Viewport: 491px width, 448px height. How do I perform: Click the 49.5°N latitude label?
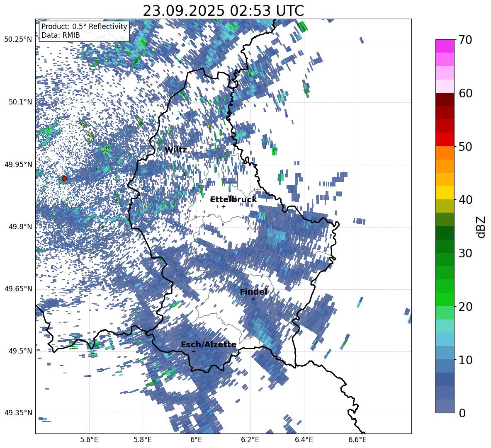pos(20,351)
